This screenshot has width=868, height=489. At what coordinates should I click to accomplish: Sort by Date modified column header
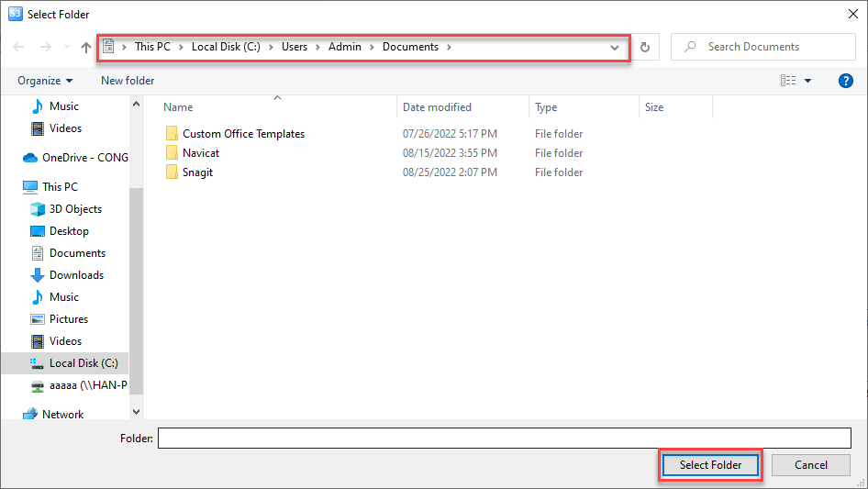tap(437, 107)
